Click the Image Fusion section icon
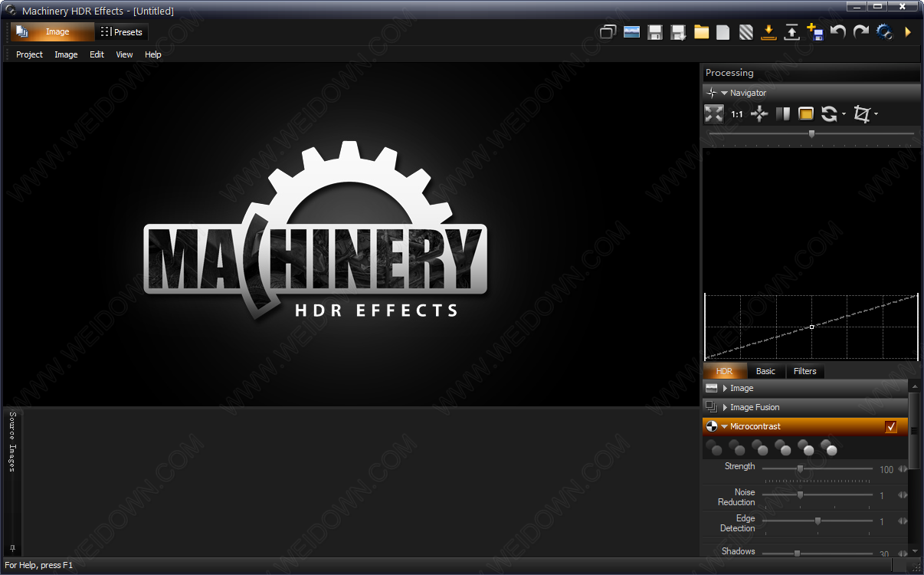 (712, 408)
